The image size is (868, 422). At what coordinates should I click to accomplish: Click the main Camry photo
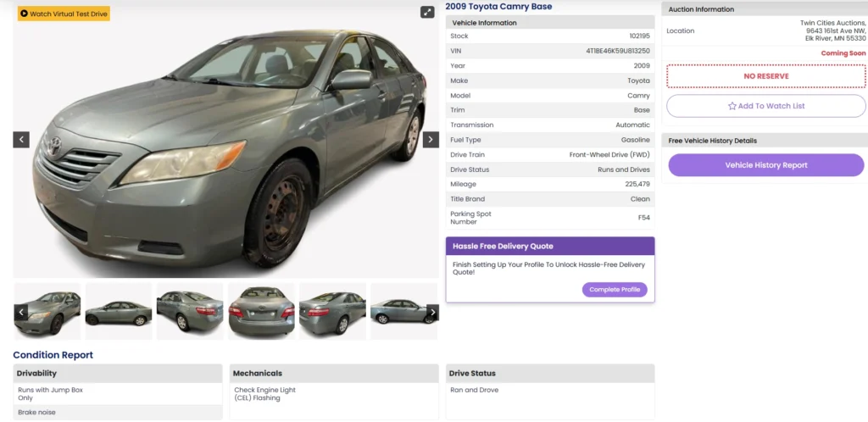[x=226, y=144]
